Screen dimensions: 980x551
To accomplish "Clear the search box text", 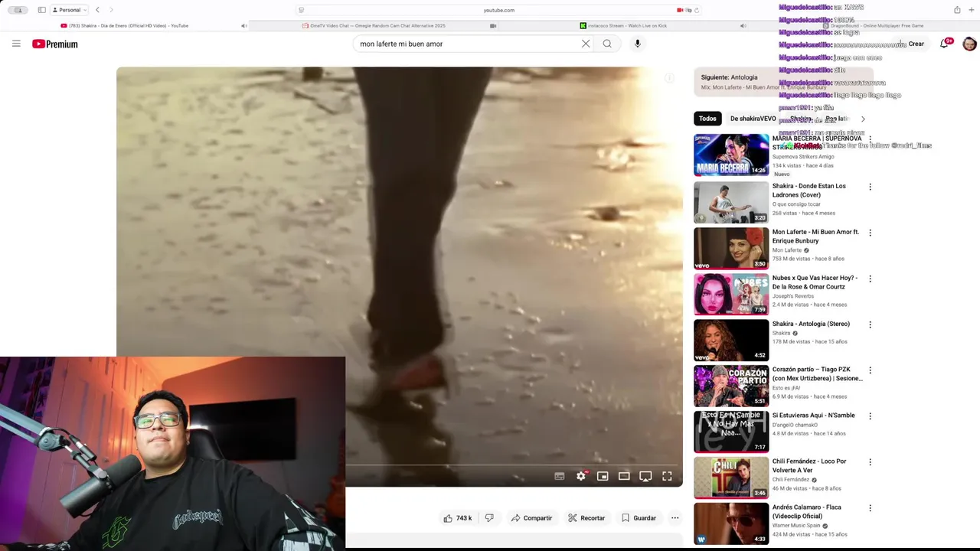I will pyautogui.click(x=586, y=44).
